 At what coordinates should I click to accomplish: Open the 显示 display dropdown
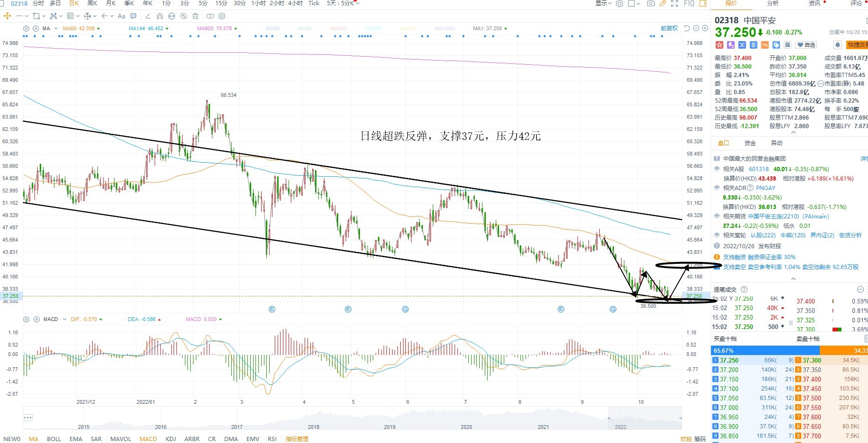click(x=604, y=3)
